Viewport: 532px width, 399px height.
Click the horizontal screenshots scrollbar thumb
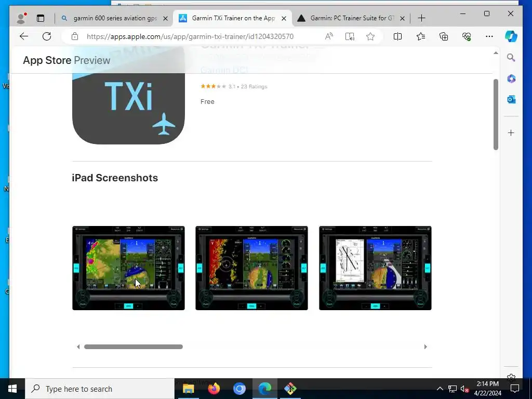pyautogui.click(x=134, y=347)
